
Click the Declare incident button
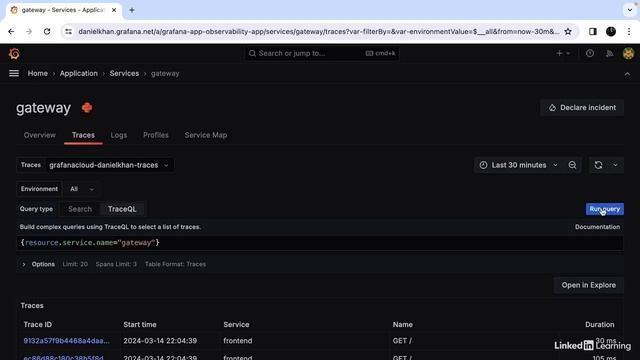[x=582, y=108]
